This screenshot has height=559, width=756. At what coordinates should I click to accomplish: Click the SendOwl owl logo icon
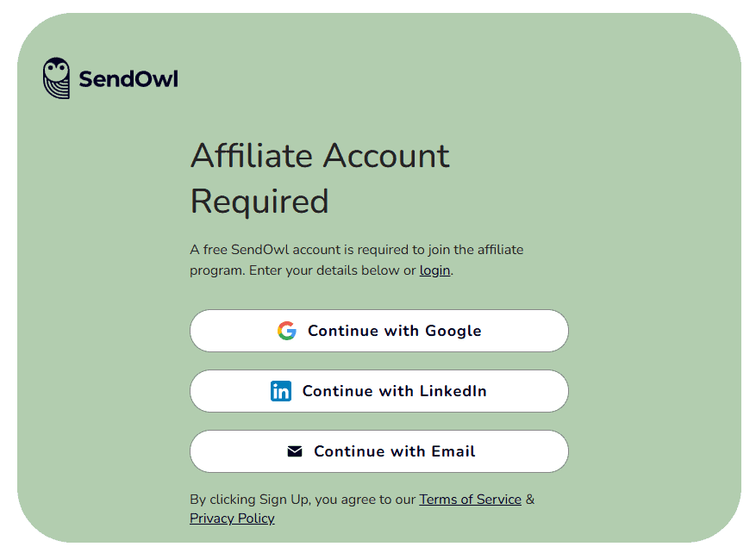coord(54,78)
